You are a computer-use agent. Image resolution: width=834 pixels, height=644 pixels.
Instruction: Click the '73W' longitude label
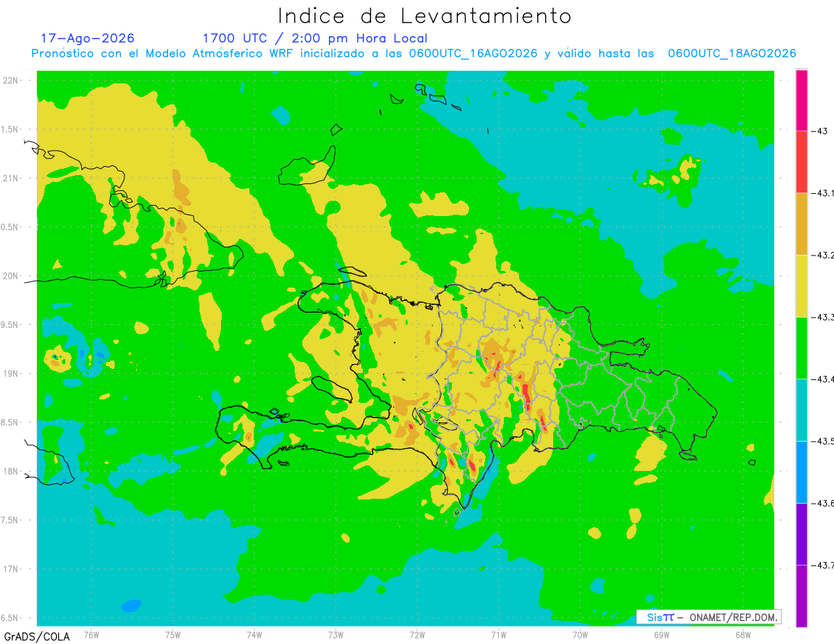click(x=336, y=635)
